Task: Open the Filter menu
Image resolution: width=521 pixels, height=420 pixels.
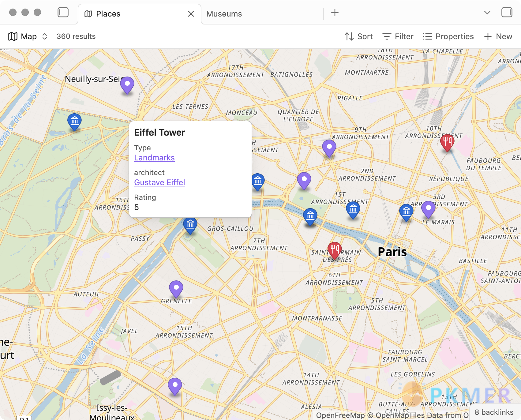Action: point(398,36)
